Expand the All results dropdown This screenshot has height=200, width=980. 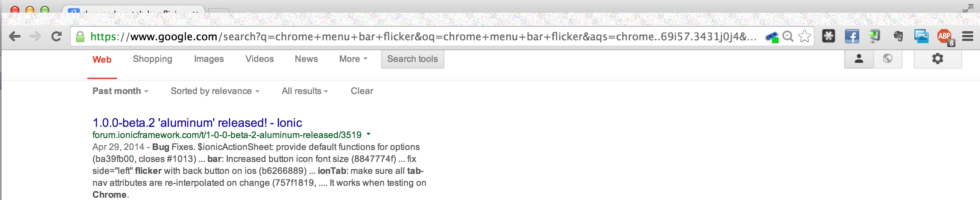pos(305,91)
